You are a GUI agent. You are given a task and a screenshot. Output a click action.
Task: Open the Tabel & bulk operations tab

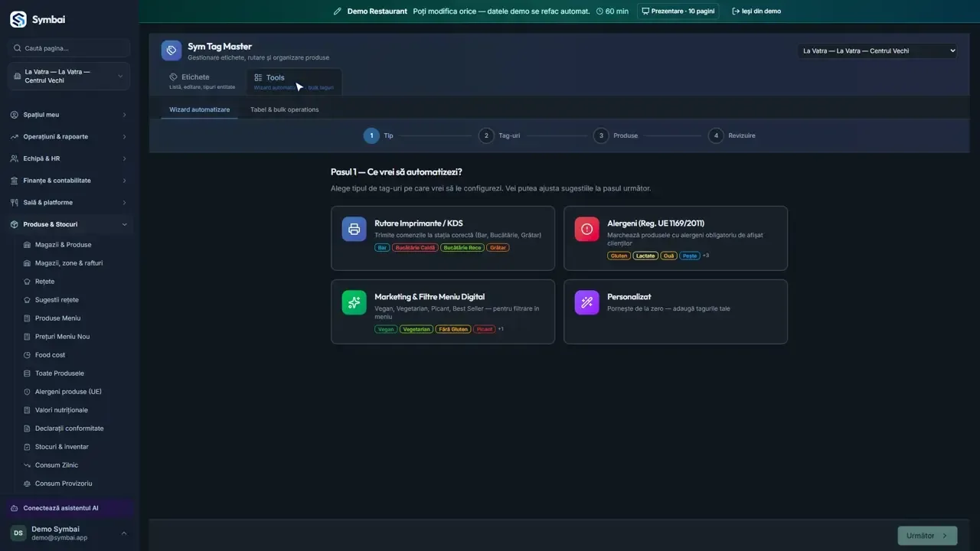pos(285,109)
